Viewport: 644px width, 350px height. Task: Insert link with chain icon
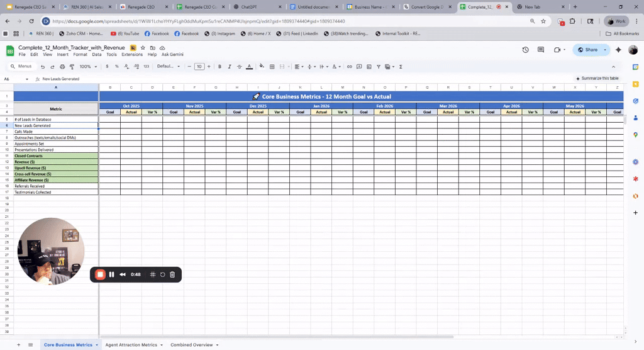tap(349, 67)
